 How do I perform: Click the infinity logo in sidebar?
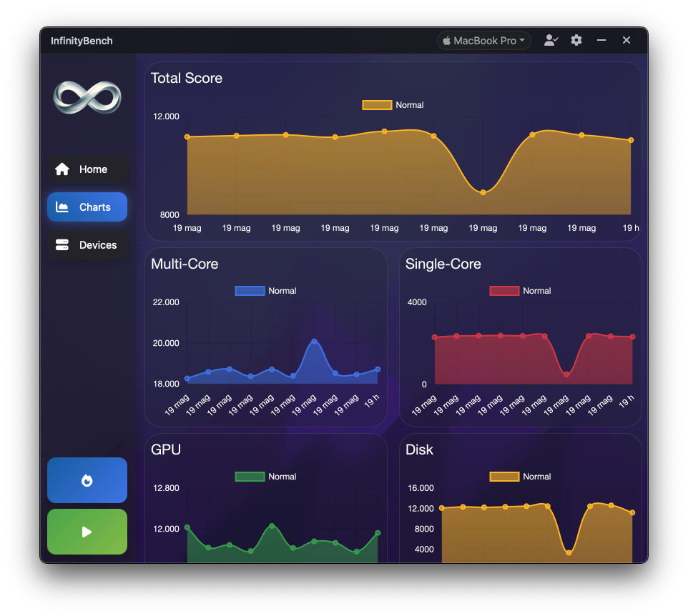87,97
